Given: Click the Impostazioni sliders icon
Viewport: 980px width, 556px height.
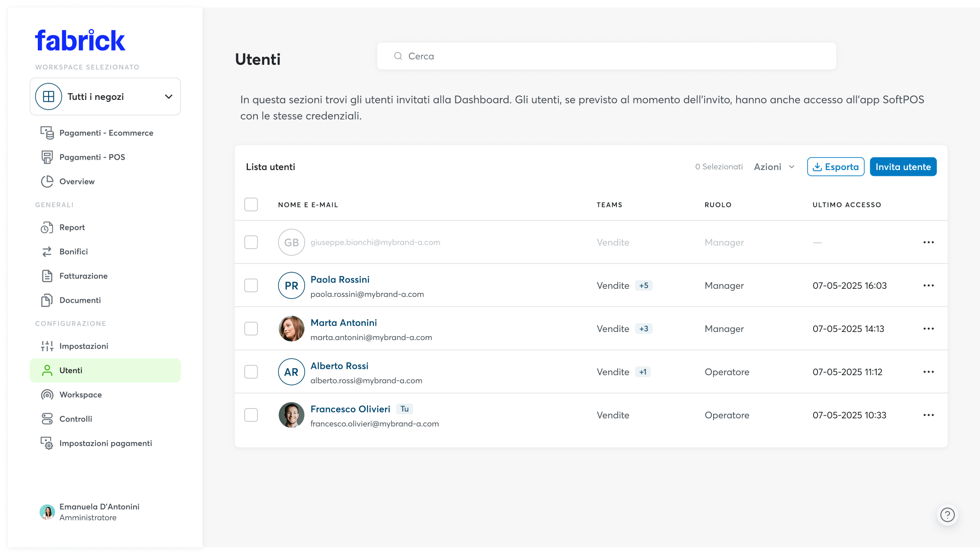Looking at the screenshot, I should [x=47, y=346].
